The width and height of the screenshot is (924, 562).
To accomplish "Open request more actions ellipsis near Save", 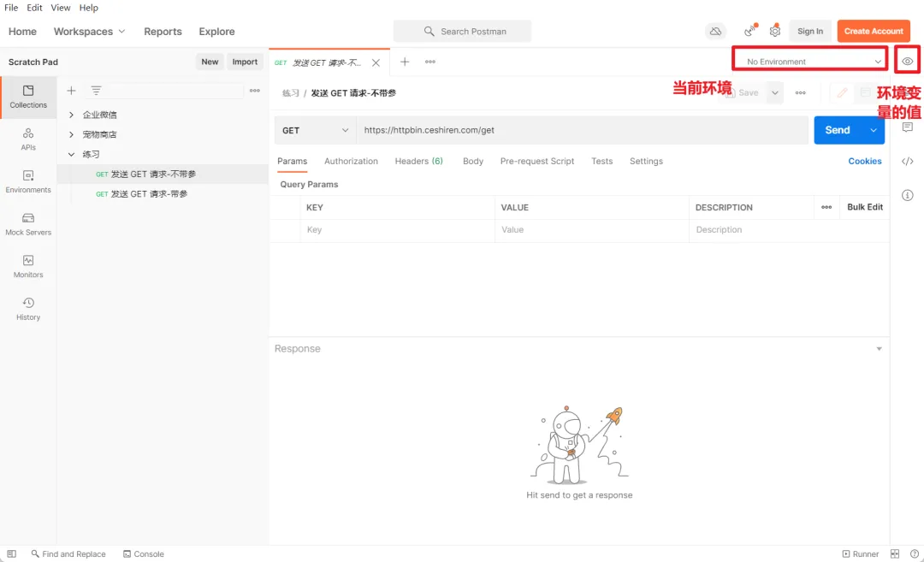I will pyautogui.click(x=800, y=93).
